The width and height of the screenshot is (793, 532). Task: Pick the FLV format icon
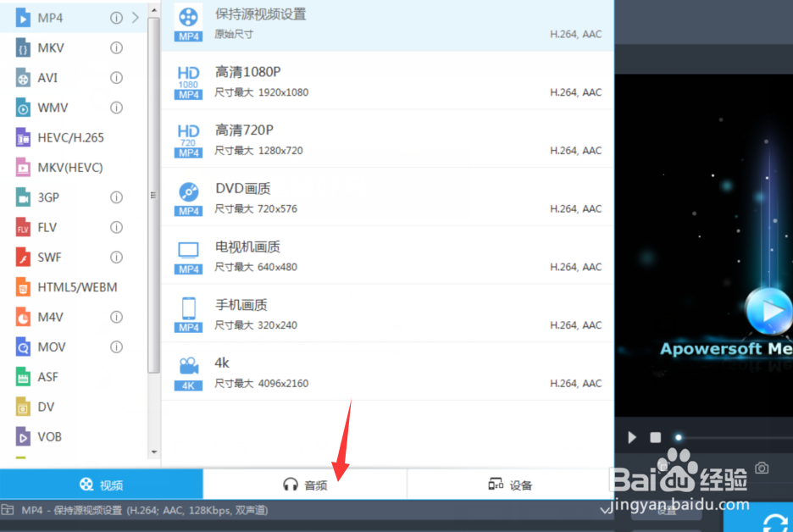tap(20, 227)
